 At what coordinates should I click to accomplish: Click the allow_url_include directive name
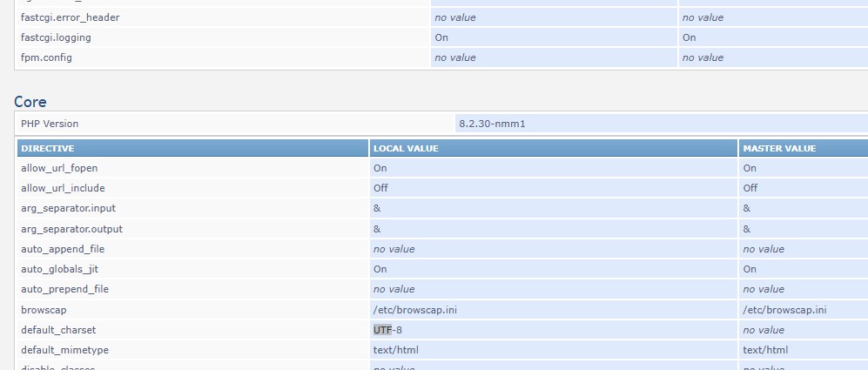[x=63, y=188]
